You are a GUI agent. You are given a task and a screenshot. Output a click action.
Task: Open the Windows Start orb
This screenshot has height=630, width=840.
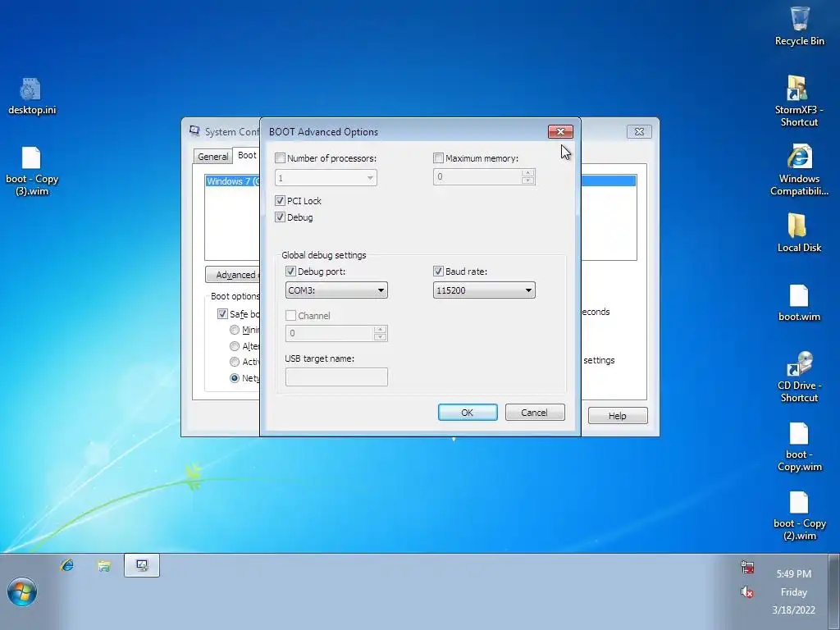(22, 591)
